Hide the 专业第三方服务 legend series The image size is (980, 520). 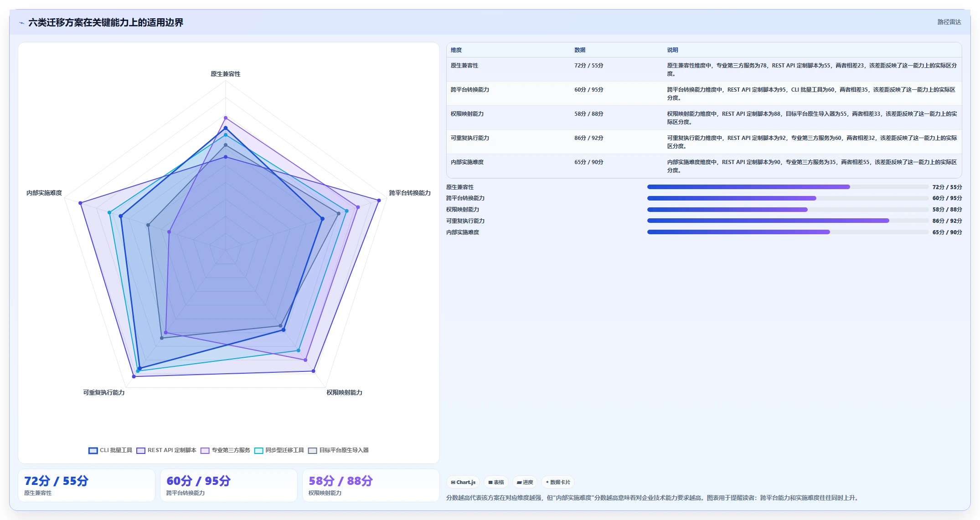click(x=225, y=450)
